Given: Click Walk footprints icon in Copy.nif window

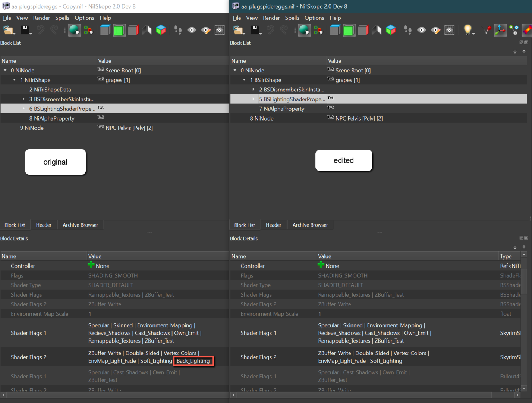Looking at the screenshot, I should coord(178,30).
